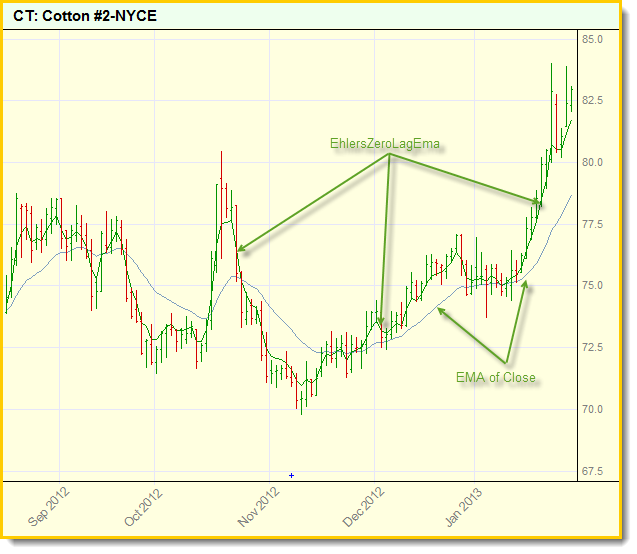The image size is (637, 554).
Task: Click the small plus marker above the date axis
Action: coord(291,476)
